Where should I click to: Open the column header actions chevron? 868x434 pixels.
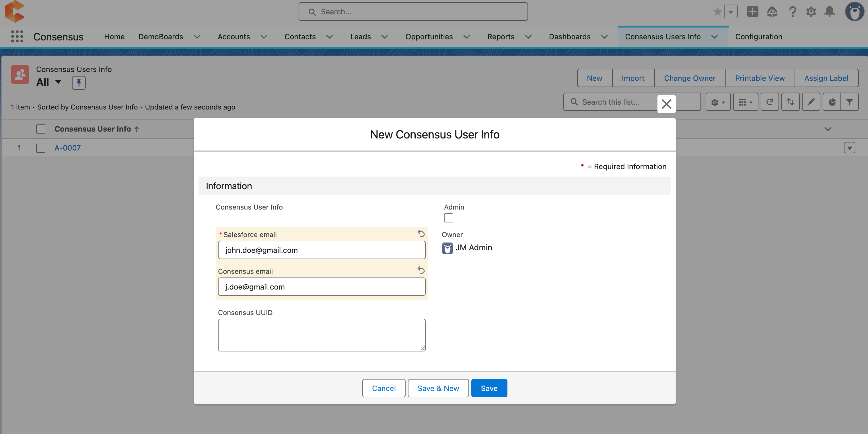click(x=828, y=129)
